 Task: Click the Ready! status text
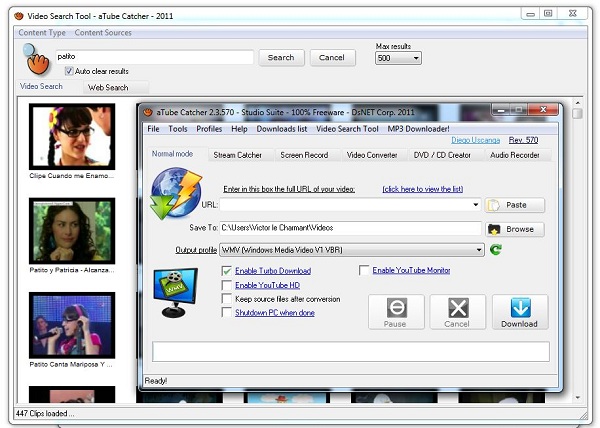[x=155, y=381]
